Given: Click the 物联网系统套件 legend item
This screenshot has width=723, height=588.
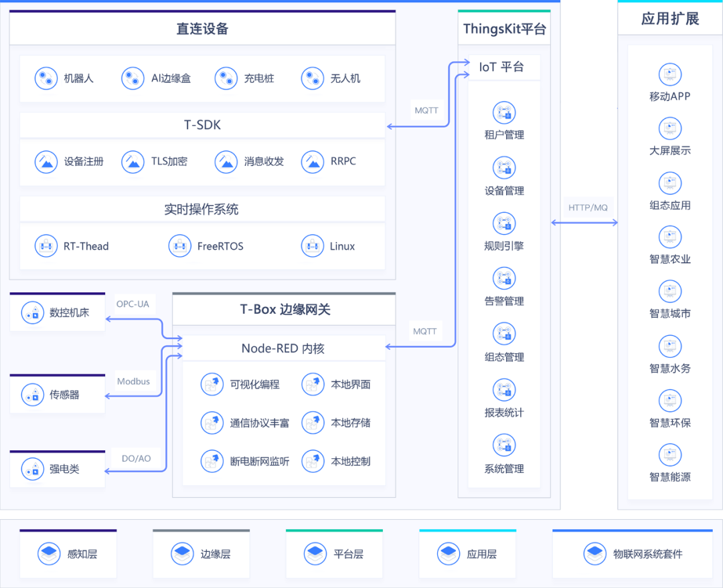Looking at the screenshot, I should point(632,554).
